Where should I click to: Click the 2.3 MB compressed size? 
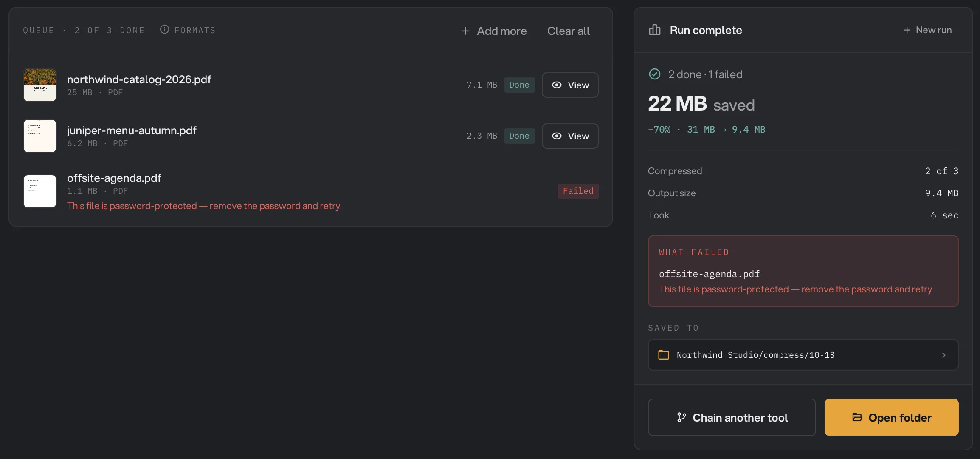(x=482, y=136)
